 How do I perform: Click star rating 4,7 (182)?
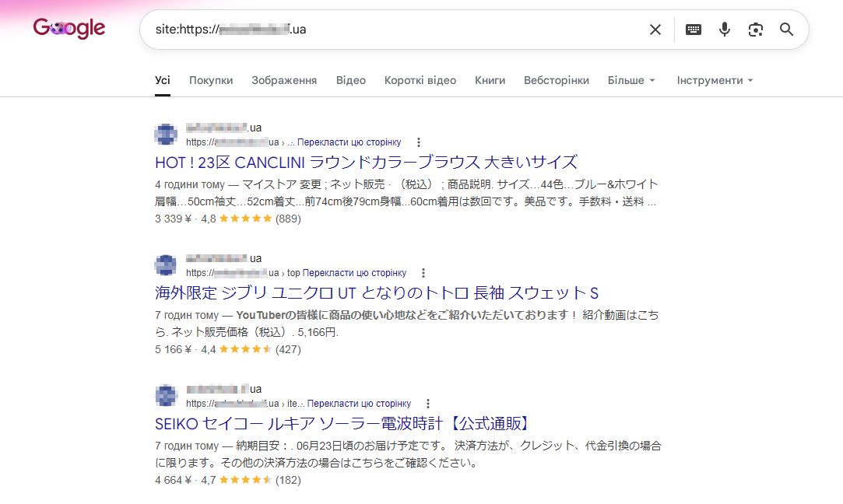point(251,480)
